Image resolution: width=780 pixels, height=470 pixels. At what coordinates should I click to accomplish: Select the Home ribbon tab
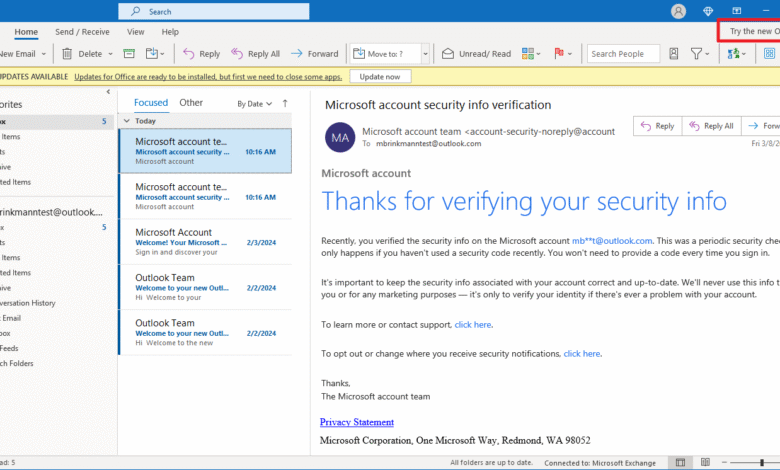pyautogui.click(x=26, y=32)
